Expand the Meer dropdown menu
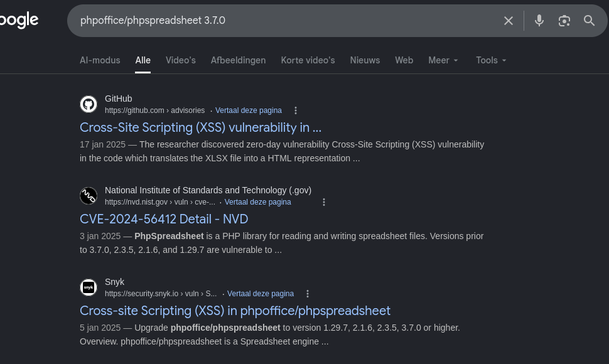 (443, 60)
